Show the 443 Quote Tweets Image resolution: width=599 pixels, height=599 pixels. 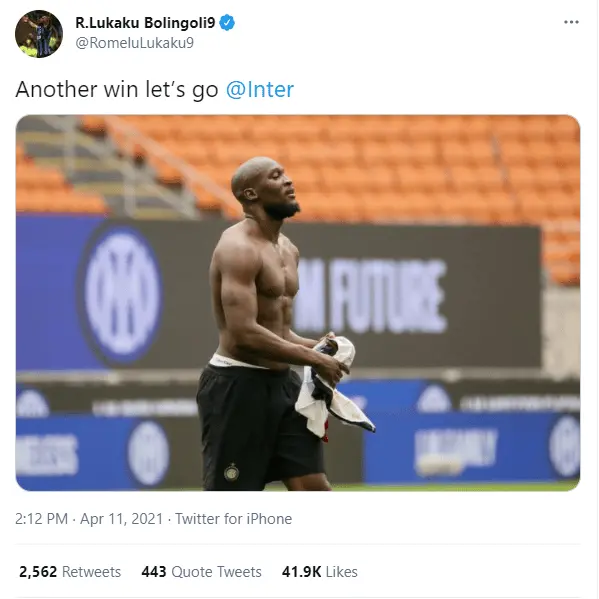point(201,572)
